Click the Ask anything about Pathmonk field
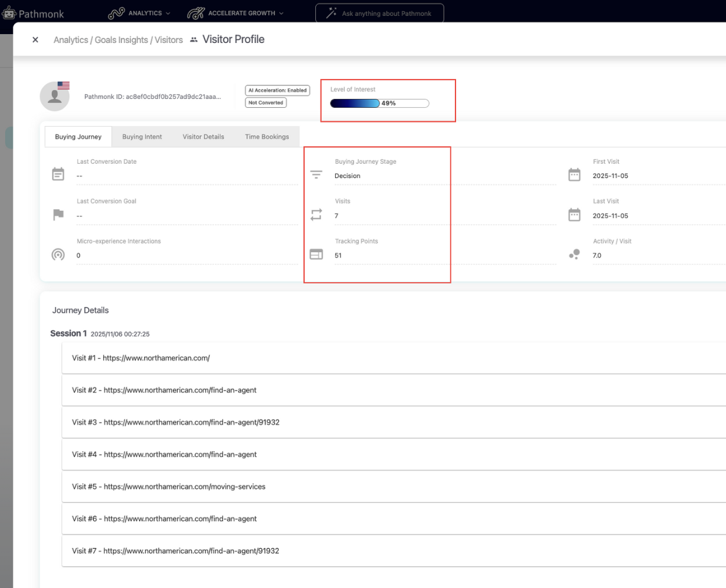 [379, 13]
